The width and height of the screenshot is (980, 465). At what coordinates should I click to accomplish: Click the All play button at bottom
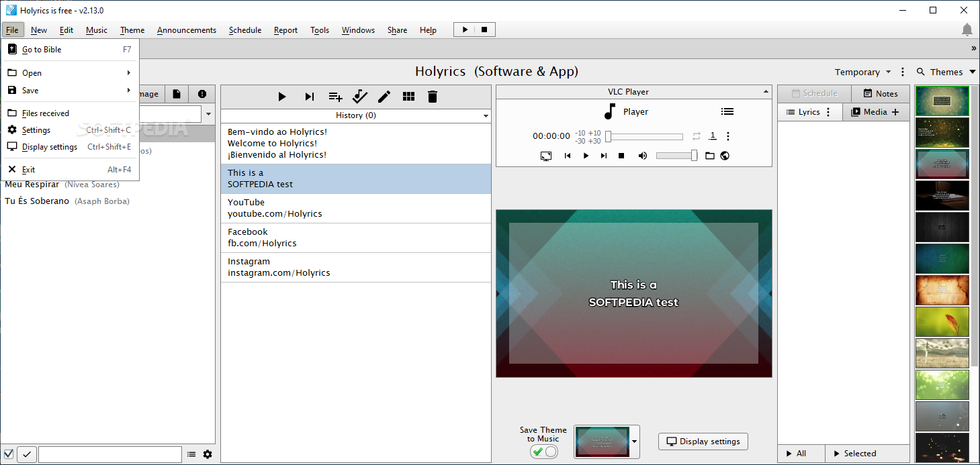(x=801, y=454)
